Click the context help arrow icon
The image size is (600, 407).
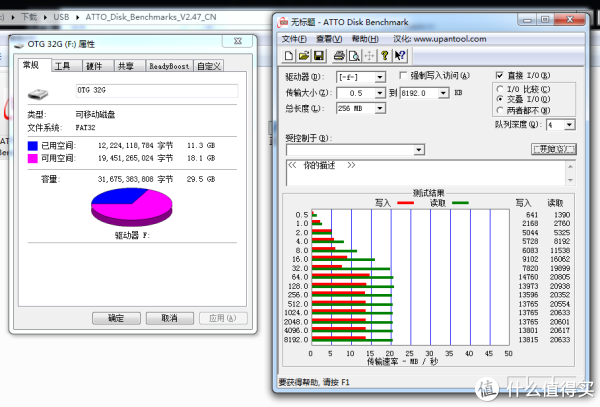[400, 56]
